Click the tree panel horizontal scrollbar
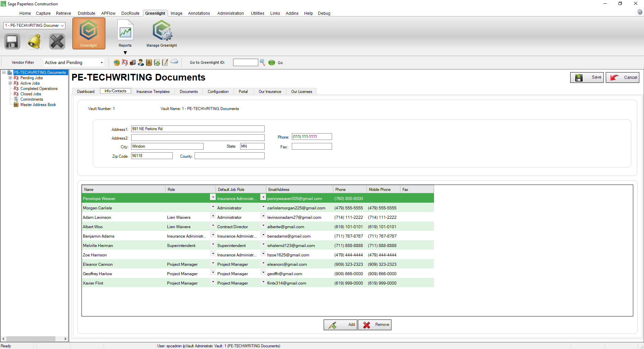644x349 pixels. [x=34, y=339]
